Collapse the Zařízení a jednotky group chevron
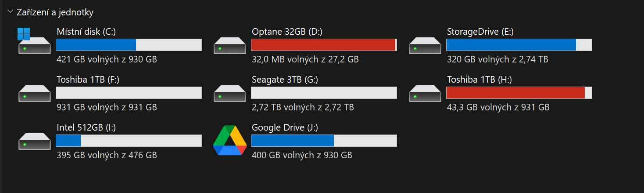The image size is (644, 193). 11,12
